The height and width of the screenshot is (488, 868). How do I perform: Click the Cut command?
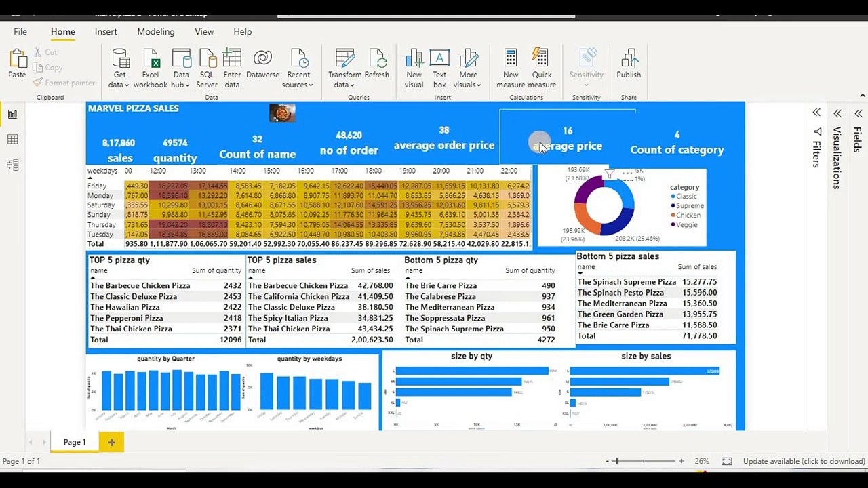45,52
